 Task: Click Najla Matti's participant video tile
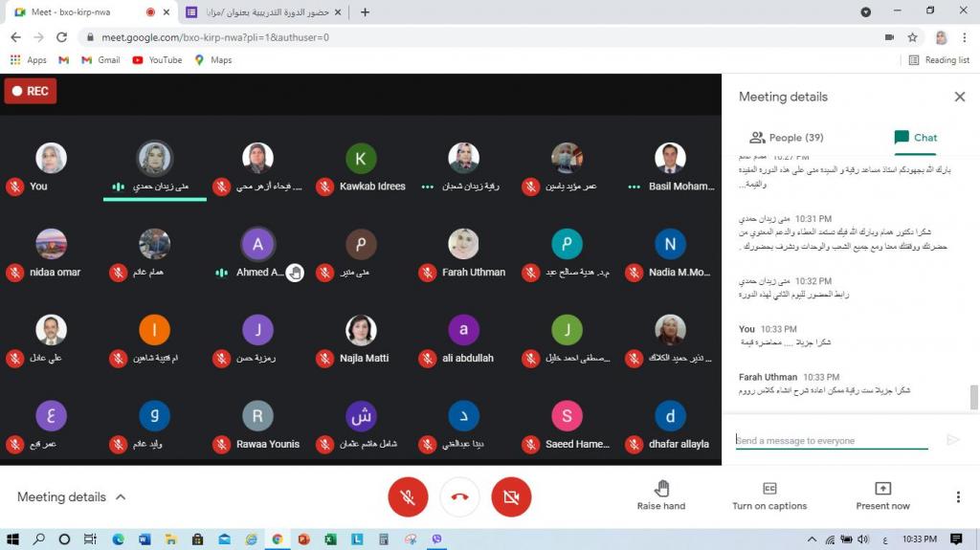[x=361, y=340]
